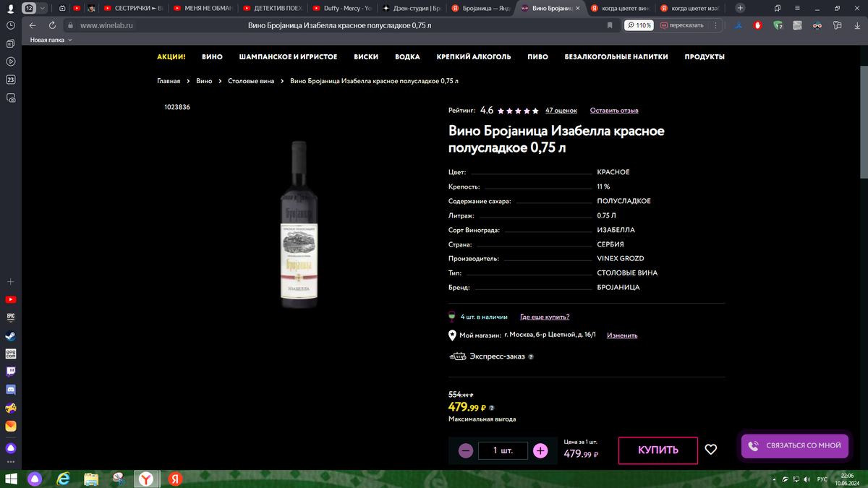The width and height of the screenshot is (868, 488).
Task: Click the 'пересказать' summarize button
Action: tap(682, 25)
